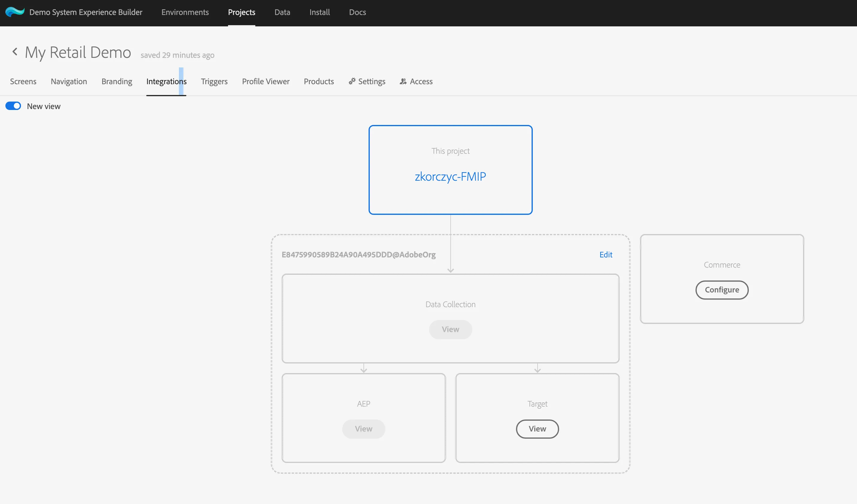Viewport: 857px width, 504px height.
Task: Switch to the Profile Viewer tab
Action: [265, 81]
